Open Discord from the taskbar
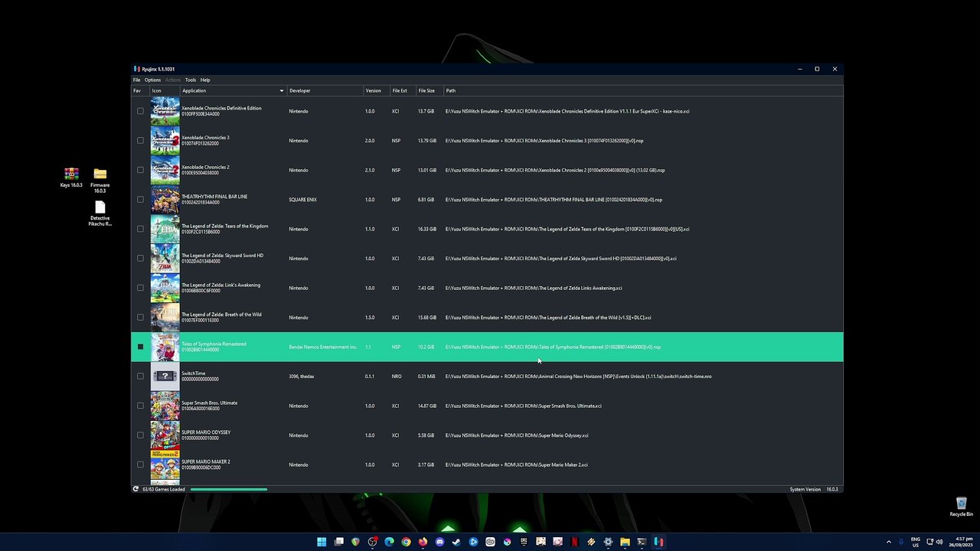 point(439,542)
